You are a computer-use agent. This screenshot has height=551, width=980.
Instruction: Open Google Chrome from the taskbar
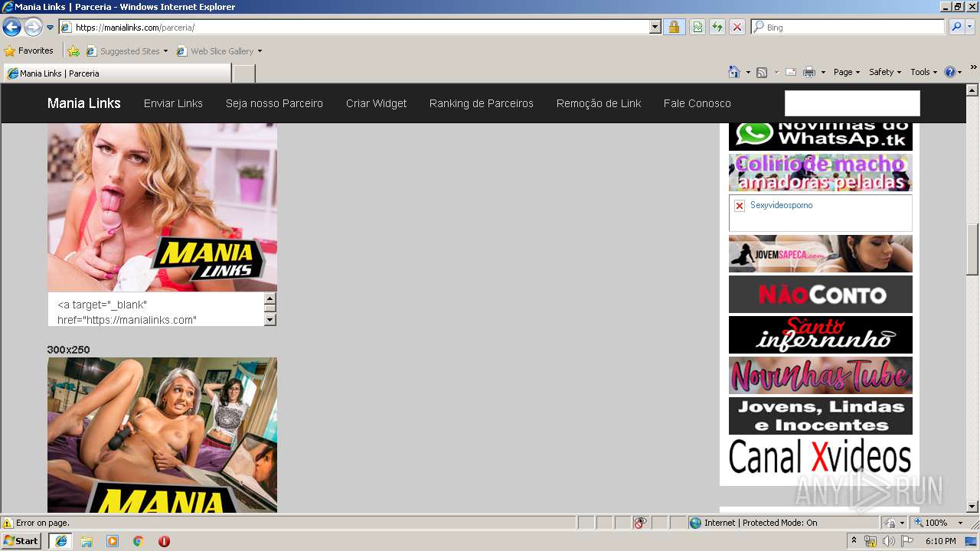click(x=139, y=541)
